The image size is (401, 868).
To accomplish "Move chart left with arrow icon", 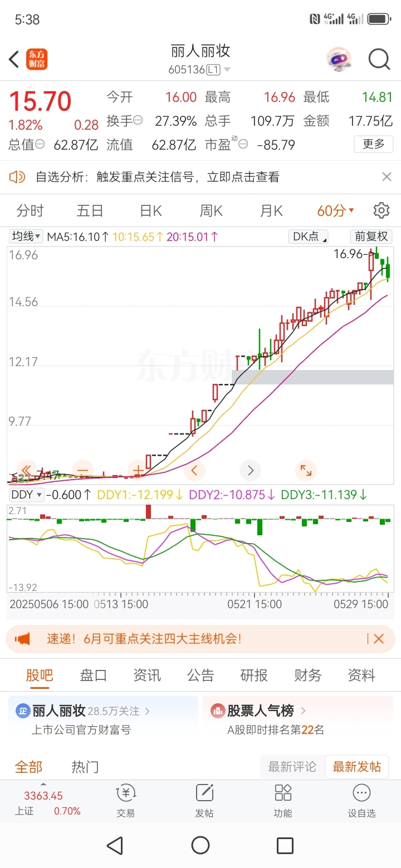I will click(194, 470).
